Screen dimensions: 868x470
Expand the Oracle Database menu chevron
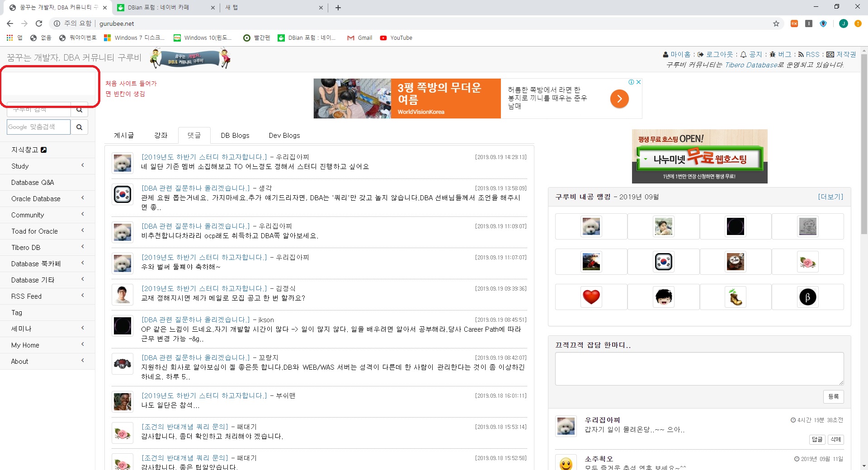(x=83, y=198)
